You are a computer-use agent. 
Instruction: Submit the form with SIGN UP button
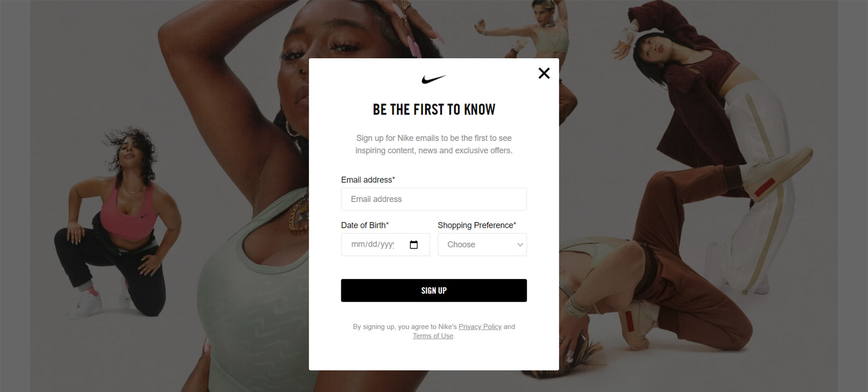[434, 290]
